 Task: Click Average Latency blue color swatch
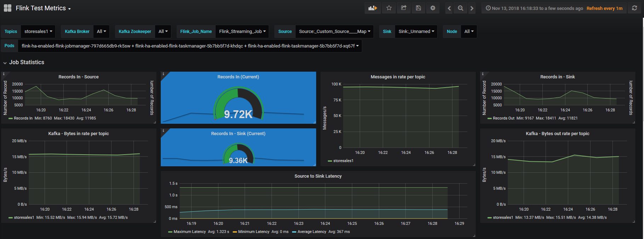(294, 232)
